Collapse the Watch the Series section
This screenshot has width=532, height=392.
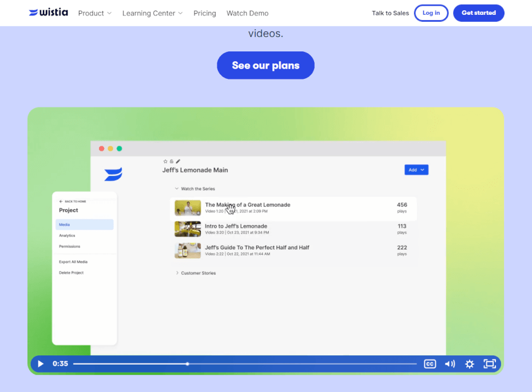pyautogui.click(x=177, y=189)
